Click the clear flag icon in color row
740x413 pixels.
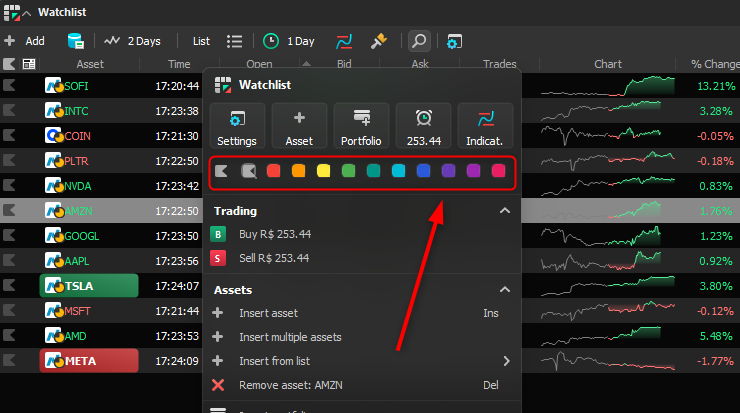[249, 171]
